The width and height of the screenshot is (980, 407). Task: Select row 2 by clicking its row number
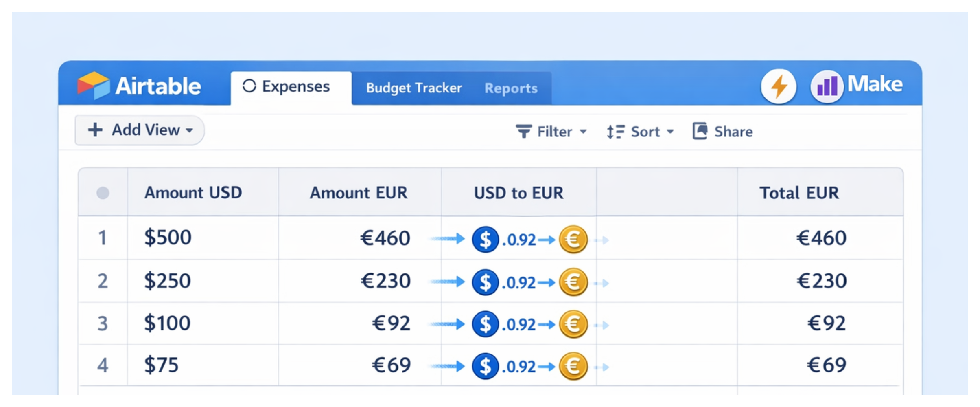point(103,280)
